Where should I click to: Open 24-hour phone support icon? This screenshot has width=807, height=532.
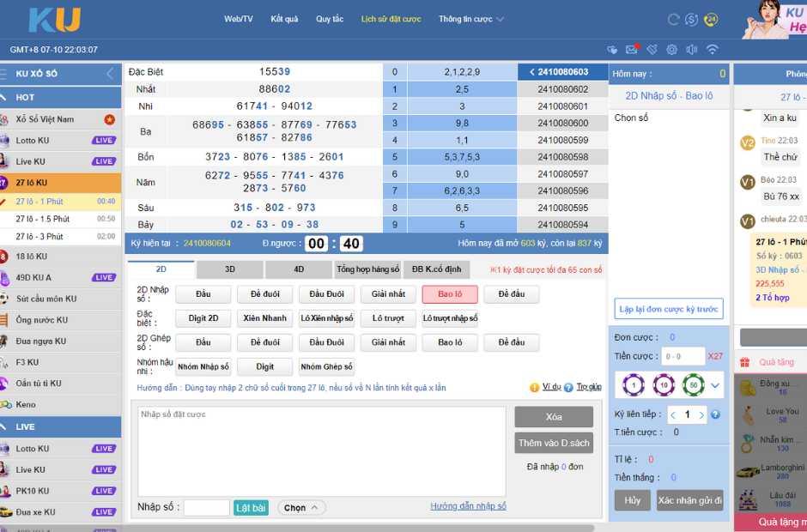pyautogui.click(x=711, y=20)
